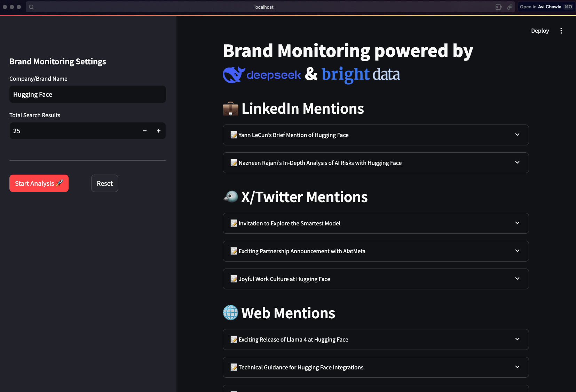Click the Reset button

click(105, 183)
